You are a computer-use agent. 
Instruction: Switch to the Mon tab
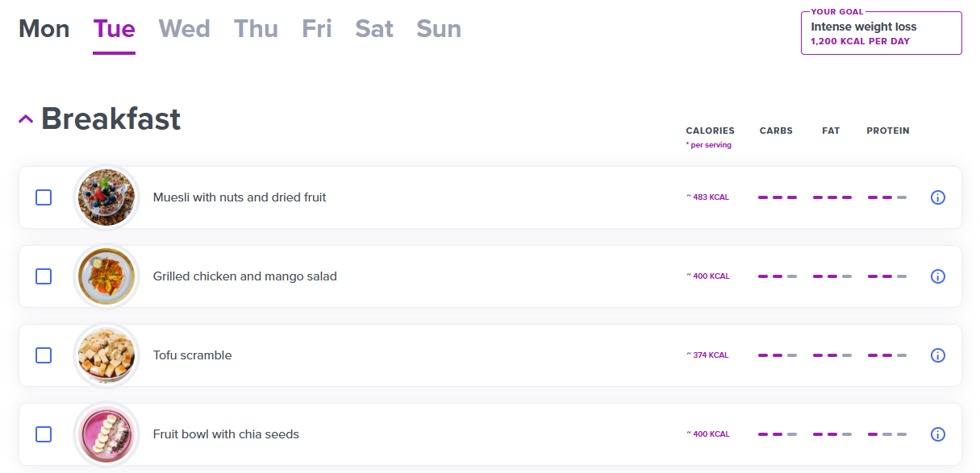pyautogui.click(x=44, y=29)
